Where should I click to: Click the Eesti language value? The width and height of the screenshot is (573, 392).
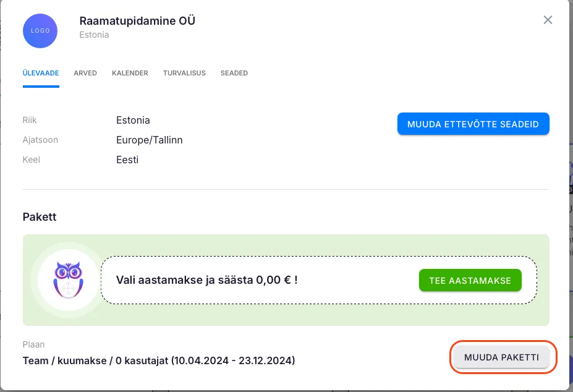(x=127, y=160)
